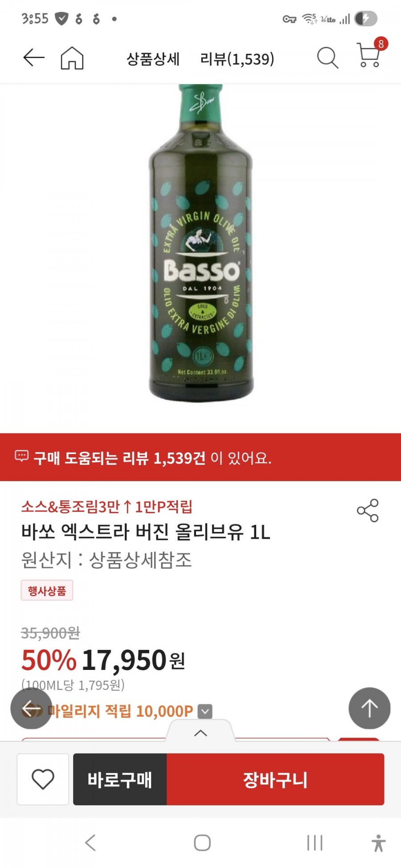Open 소스&통조림3만↑1만P적립 promotion link
Viewport: 401px width, 868px height.
click(107, 507)
